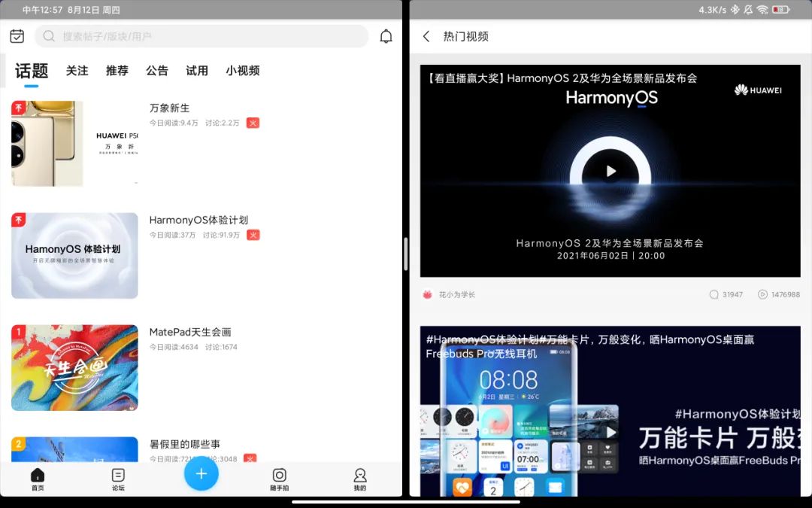Go to the 试用 tab
This screenshot has height=508, width=812.
pos(197,71)
